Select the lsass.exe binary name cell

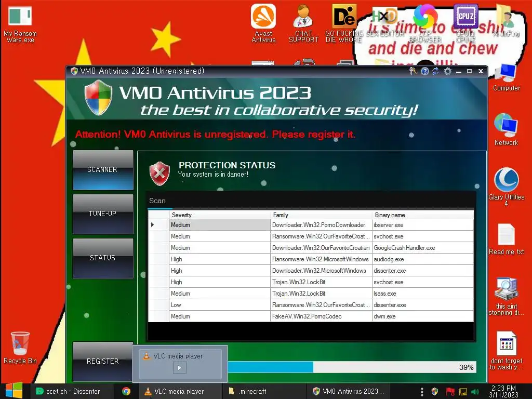(423, 294)
